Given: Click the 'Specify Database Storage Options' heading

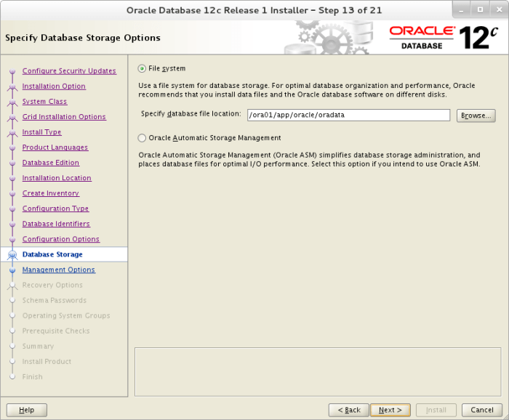Looking at the screenshot, I should [x=83, y=38].
